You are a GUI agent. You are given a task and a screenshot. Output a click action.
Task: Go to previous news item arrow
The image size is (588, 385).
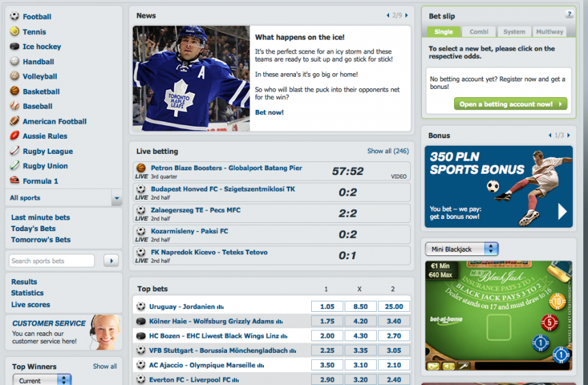[388, 15]
